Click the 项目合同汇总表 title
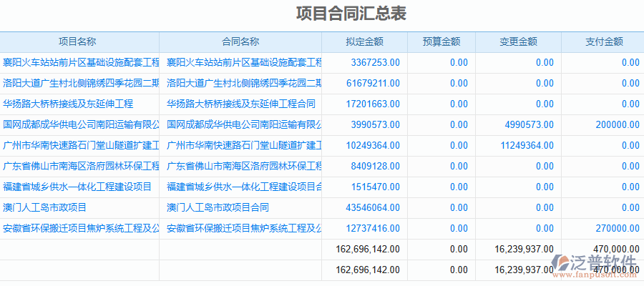Viewport: 644px width, 286px height. (351, 14)
